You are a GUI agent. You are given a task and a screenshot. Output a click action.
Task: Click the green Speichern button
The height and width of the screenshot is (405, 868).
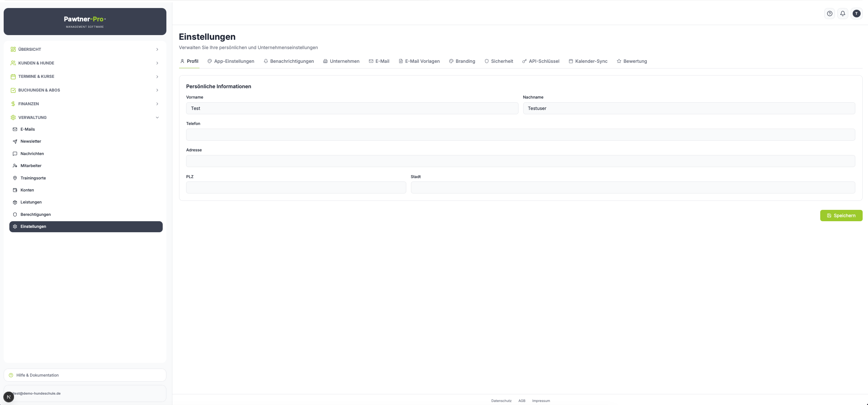(841, 216)
